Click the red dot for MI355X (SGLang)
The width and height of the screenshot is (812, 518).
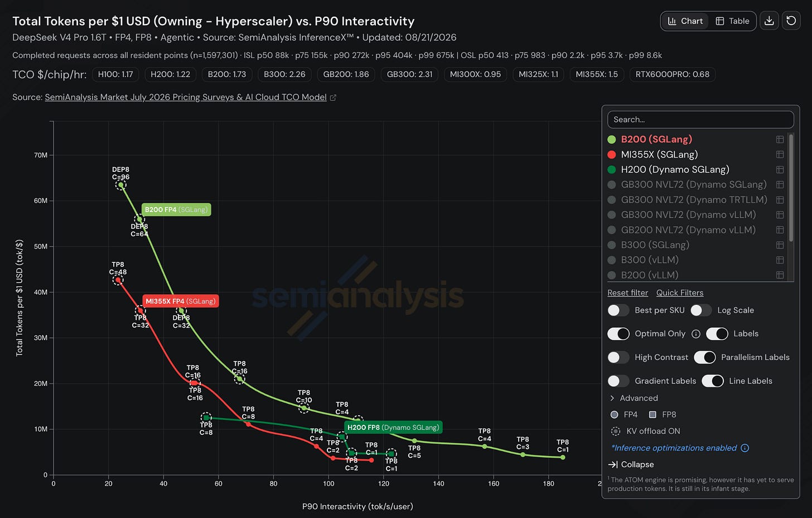tap(612, 155)
